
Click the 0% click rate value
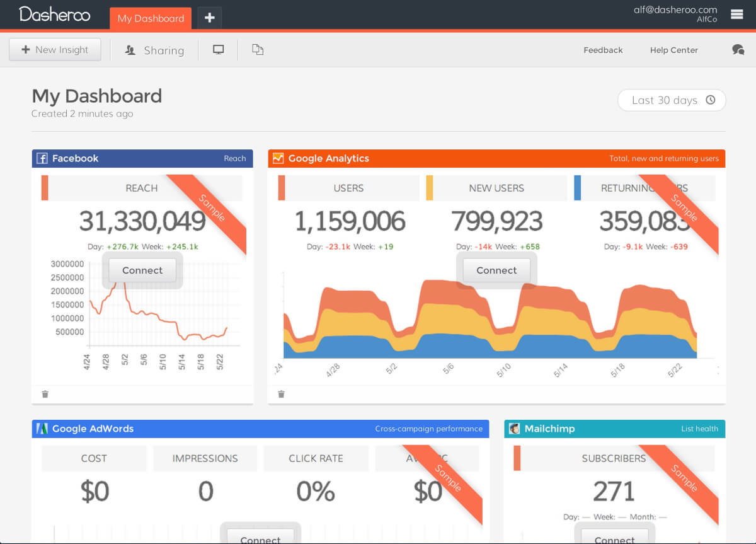[316, 491]
